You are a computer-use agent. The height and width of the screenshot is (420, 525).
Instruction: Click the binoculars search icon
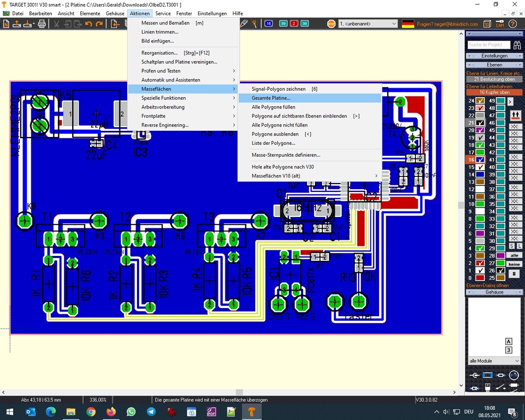pyautogui.click(x=517, y=45)
